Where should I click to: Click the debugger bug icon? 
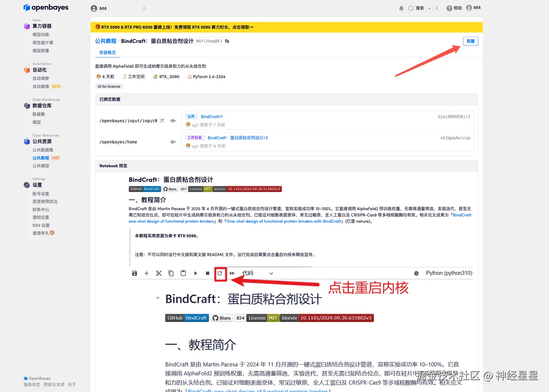[x=416, y=273]
